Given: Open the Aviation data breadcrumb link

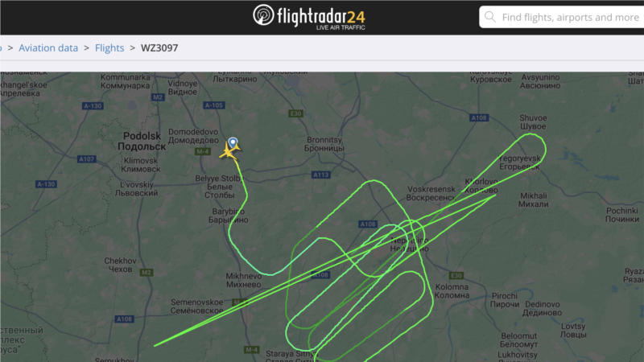Looking at the screenshot, I should (x=48, y=48).
